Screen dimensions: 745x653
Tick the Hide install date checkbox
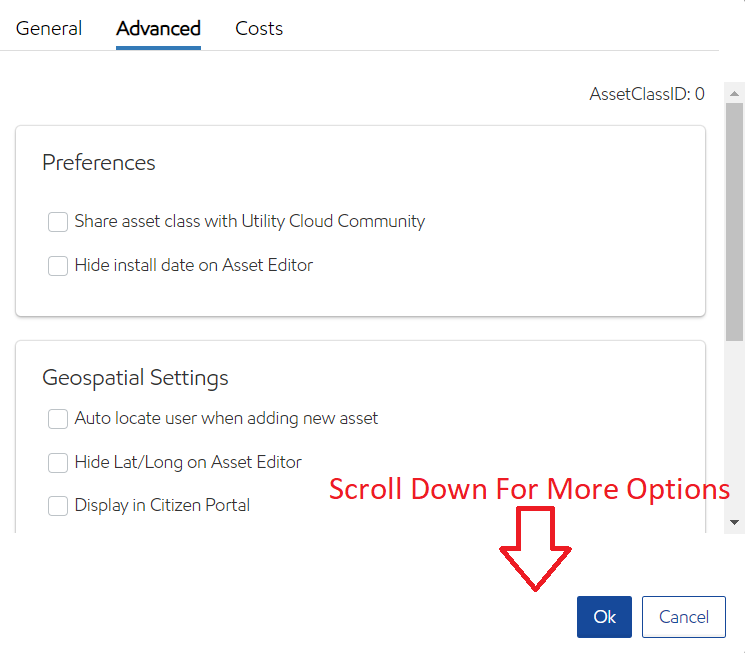(58, 266)
